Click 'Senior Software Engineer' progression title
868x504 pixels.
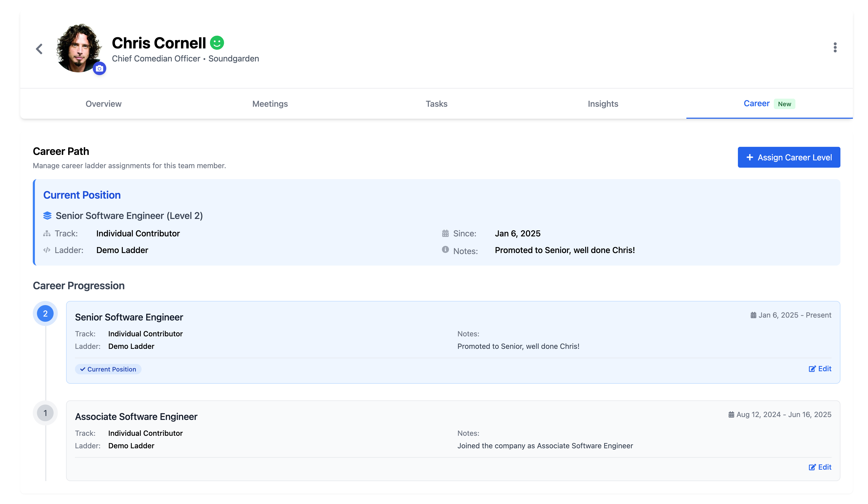[129, 317]
